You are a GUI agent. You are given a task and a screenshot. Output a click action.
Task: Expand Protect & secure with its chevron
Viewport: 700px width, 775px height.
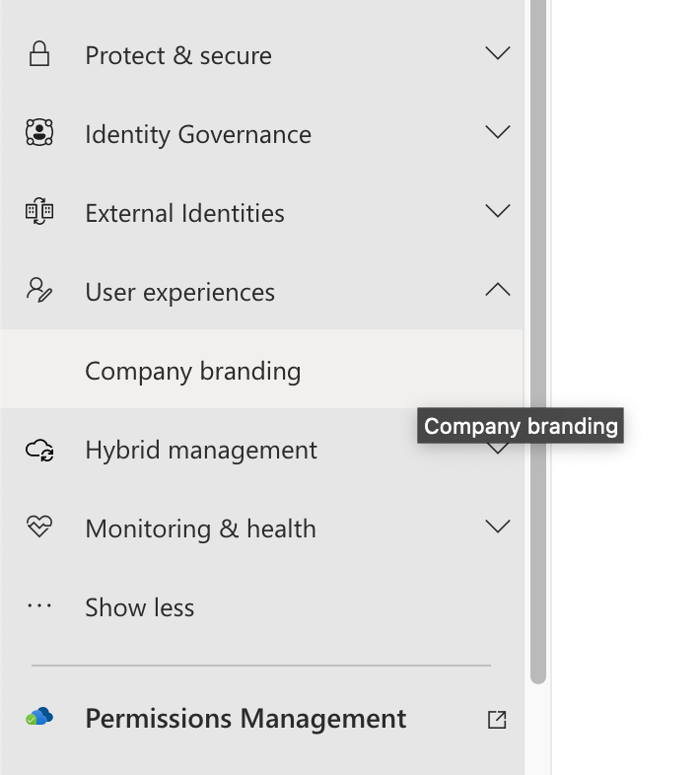coord(497,53)
